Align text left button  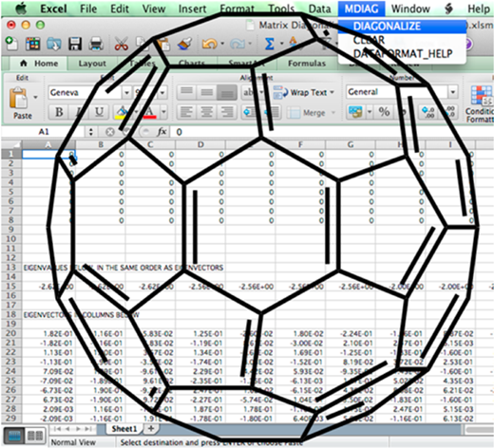[x=186, y=112]
